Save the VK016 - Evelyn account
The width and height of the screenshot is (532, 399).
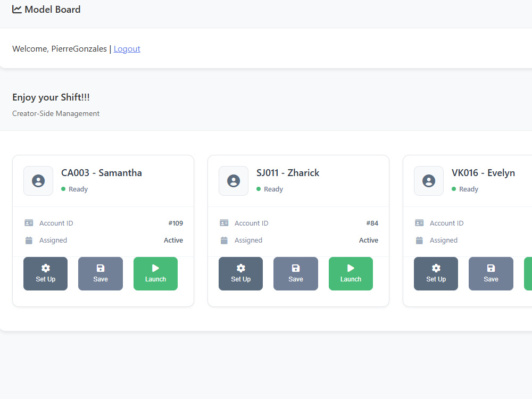(491, 273)
